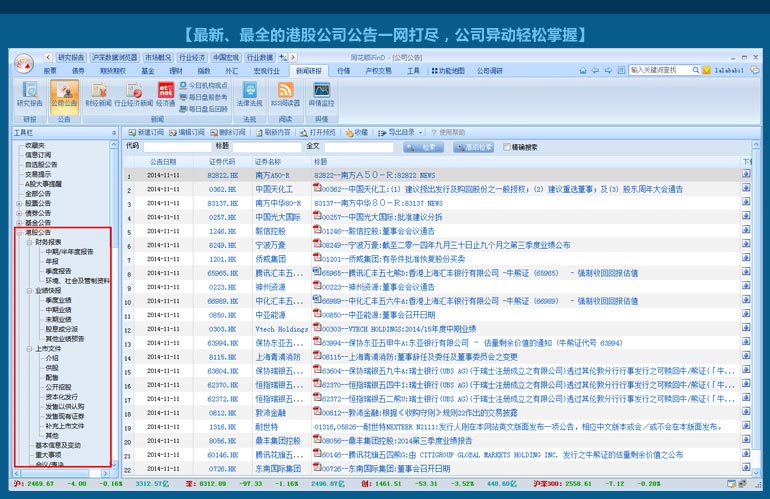
Task: Open the 研究报告 ribbon icon
Action: pyautogui.click(x=29, y=95)
